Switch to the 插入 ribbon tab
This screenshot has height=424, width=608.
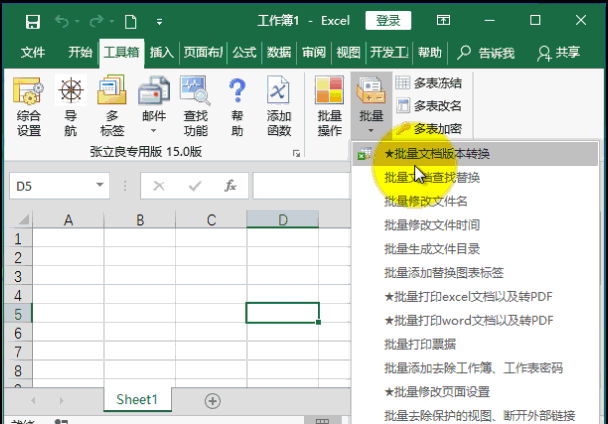(x=161, y=52)
